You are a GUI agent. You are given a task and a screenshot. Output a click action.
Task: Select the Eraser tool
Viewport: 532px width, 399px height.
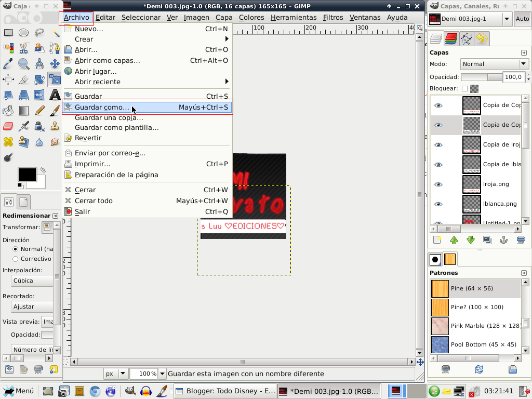pos(8,126)
